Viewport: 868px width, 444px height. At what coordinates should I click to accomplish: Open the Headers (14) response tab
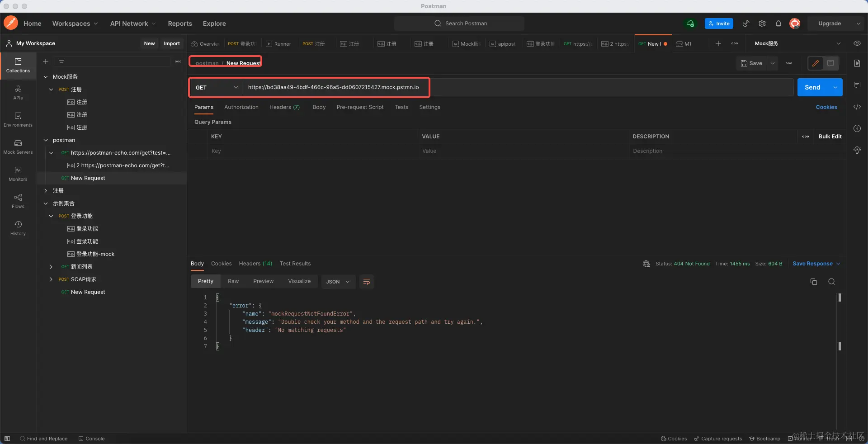pos(255,264)
